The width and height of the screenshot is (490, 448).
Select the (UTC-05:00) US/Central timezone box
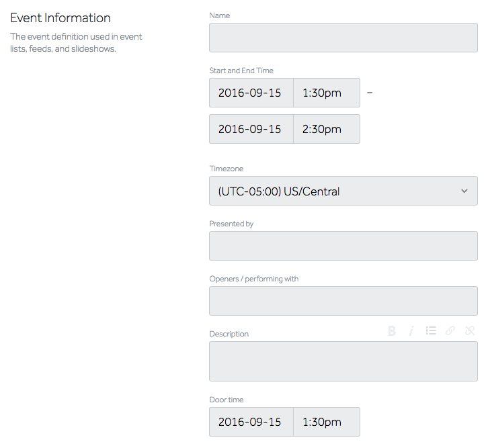(x=343, y=191)
